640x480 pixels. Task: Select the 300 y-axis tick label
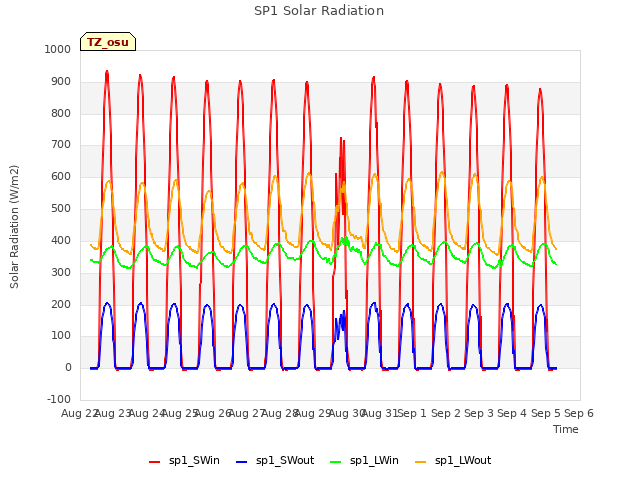point(61,272)
